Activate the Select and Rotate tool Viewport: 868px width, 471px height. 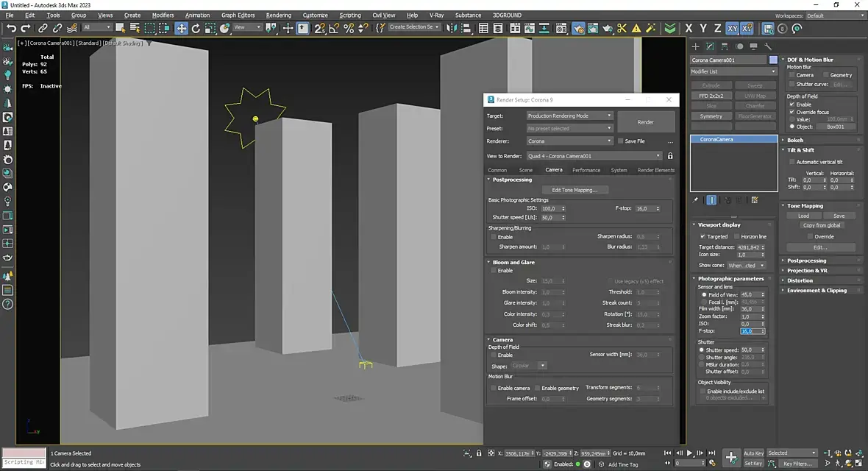pyautogui.click(x=196, y=28)
